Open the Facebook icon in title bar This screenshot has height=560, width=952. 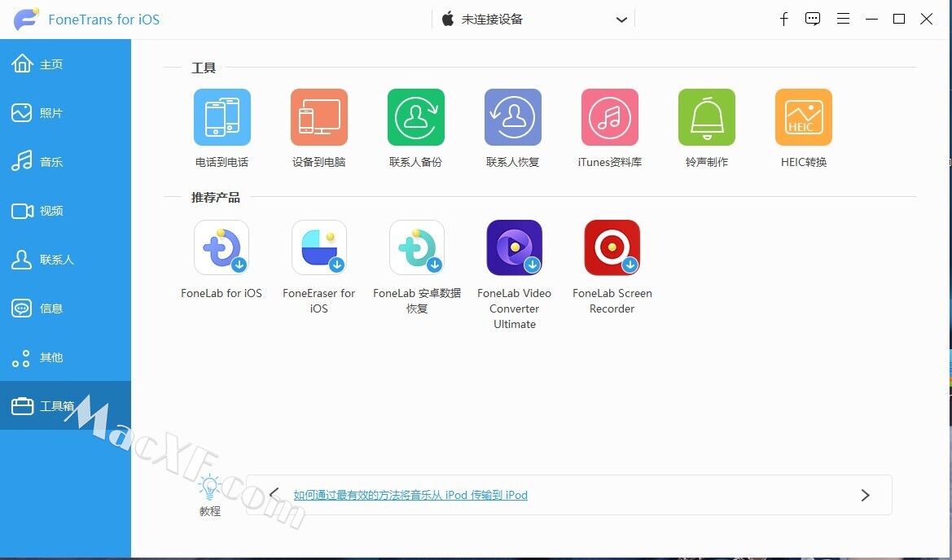tap(783, 20)
